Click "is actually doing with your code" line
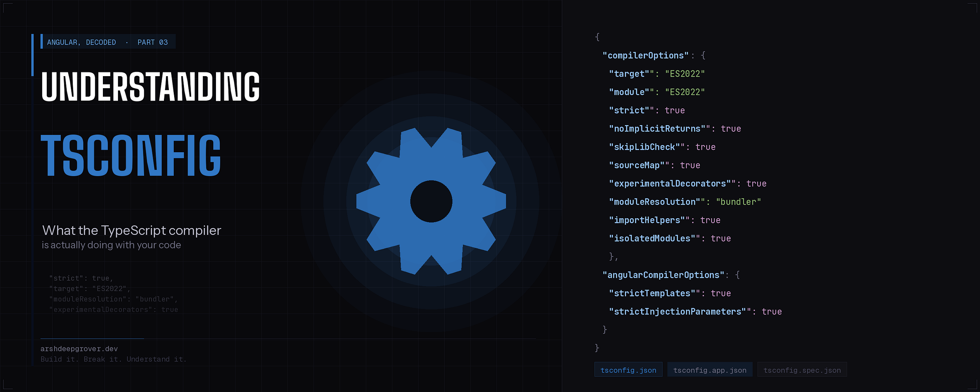 (x=111, y=245)
